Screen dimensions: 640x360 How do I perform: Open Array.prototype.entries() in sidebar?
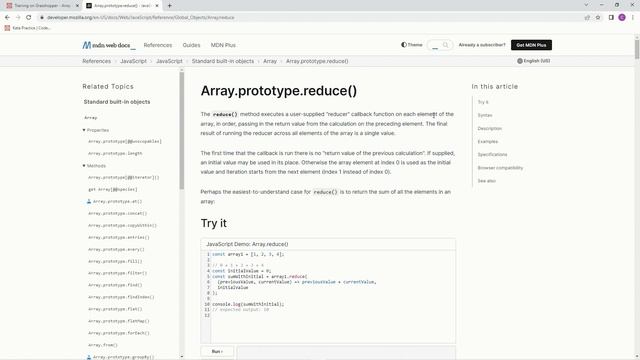coord(119,237)
